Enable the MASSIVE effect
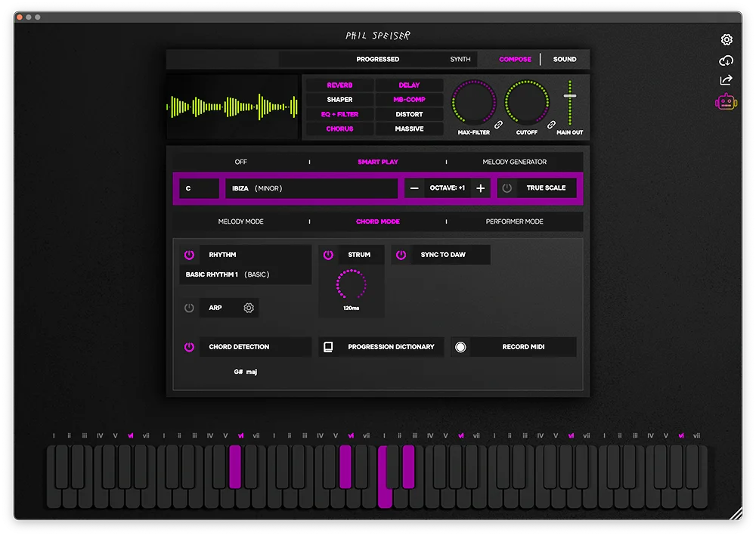Screen dimensions: 756x536 click(x=408, y=129)
